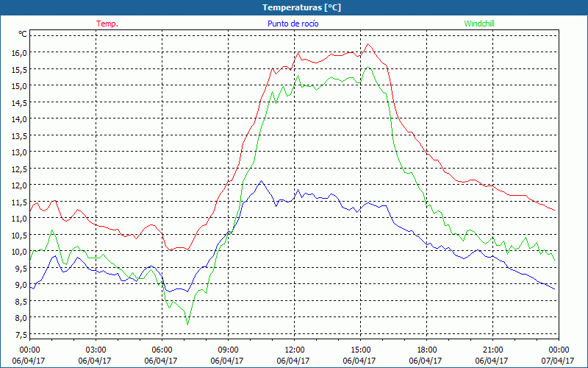Click the 11,5 y-axis value
588x368 pixels.
click(x=20, y=202)
